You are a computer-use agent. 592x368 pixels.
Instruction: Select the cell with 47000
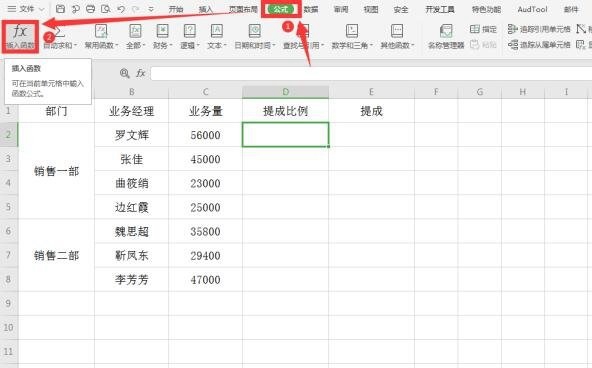(x=206, y=280)
